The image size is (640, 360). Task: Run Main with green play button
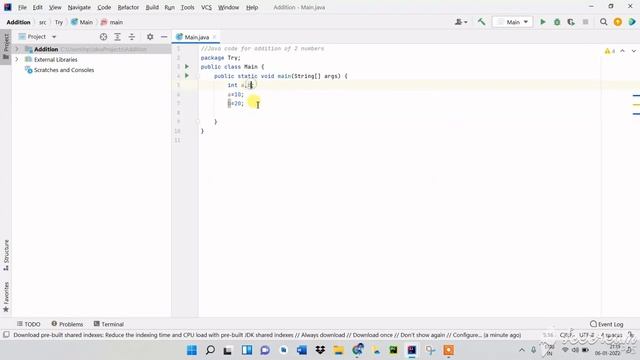point(543,22)
